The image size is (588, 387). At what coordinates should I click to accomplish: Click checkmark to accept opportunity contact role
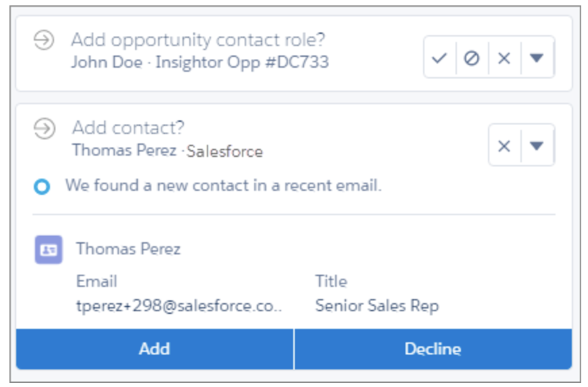pos(439,58)
